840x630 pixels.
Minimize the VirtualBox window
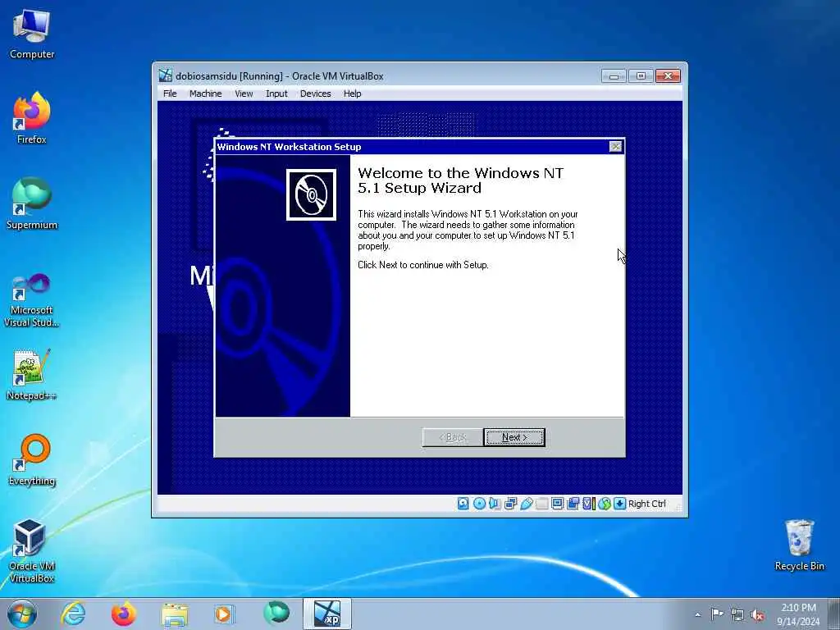(614, 76)
